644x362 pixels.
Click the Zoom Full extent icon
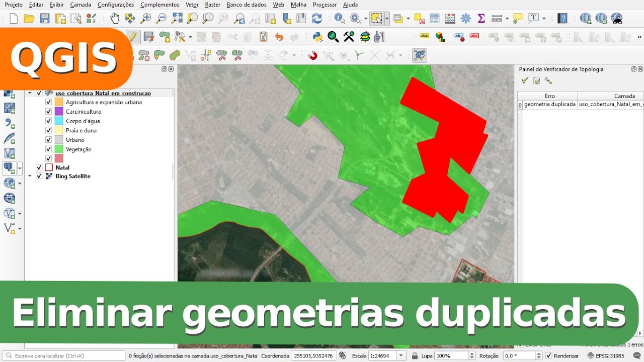tap(177, 19)
